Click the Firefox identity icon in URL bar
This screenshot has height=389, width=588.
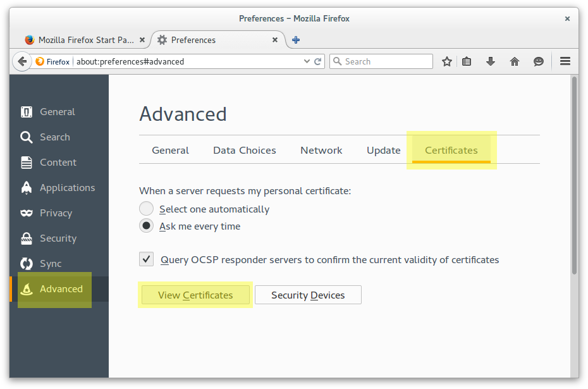[52, 61]
